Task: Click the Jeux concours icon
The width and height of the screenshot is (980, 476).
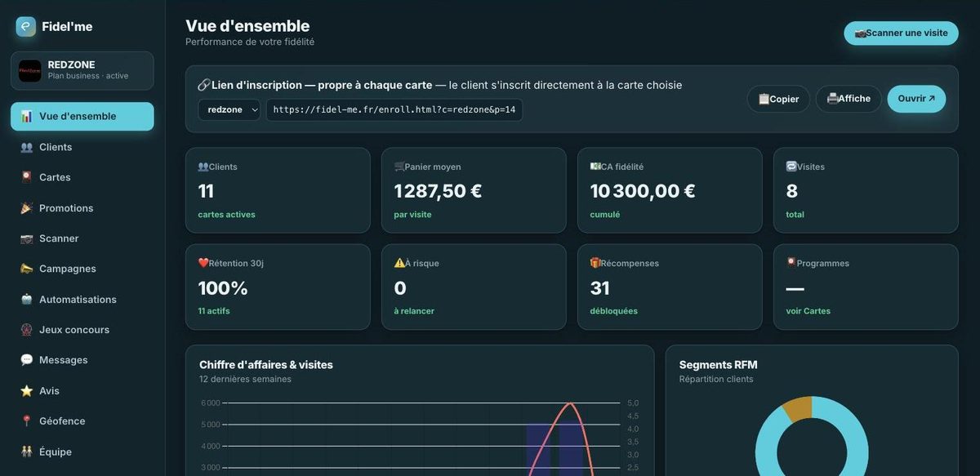Action: pos(27,330)
